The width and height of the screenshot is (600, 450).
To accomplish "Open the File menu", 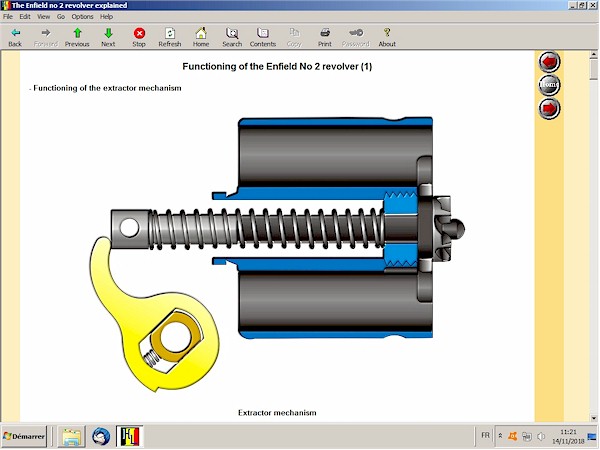I will [8, 16].
